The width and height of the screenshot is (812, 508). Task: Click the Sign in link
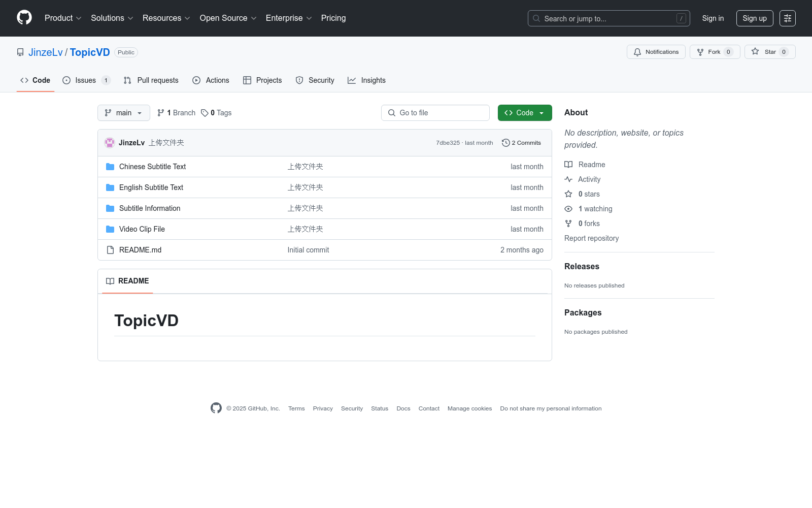pos(713,18)
